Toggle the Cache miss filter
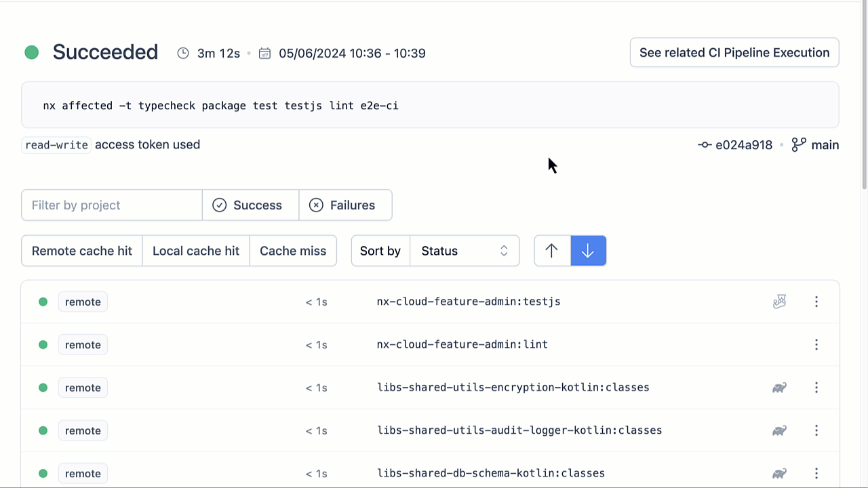 pos(293,251)
